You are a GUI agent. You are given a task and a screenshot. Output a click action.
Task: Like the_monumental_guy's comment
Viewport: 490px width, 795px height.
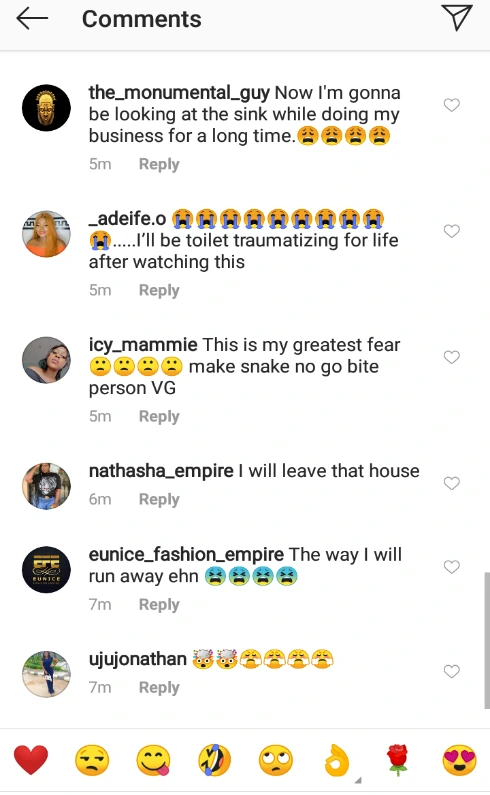click(x=451, y=105)
